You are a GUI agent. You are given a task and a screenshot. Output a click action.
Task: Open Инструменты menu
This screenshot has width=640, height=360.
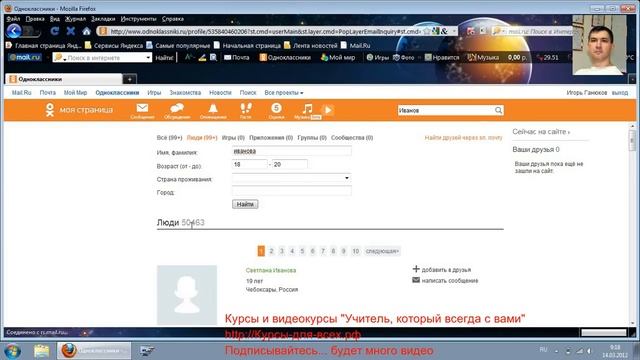coord(138,19)
